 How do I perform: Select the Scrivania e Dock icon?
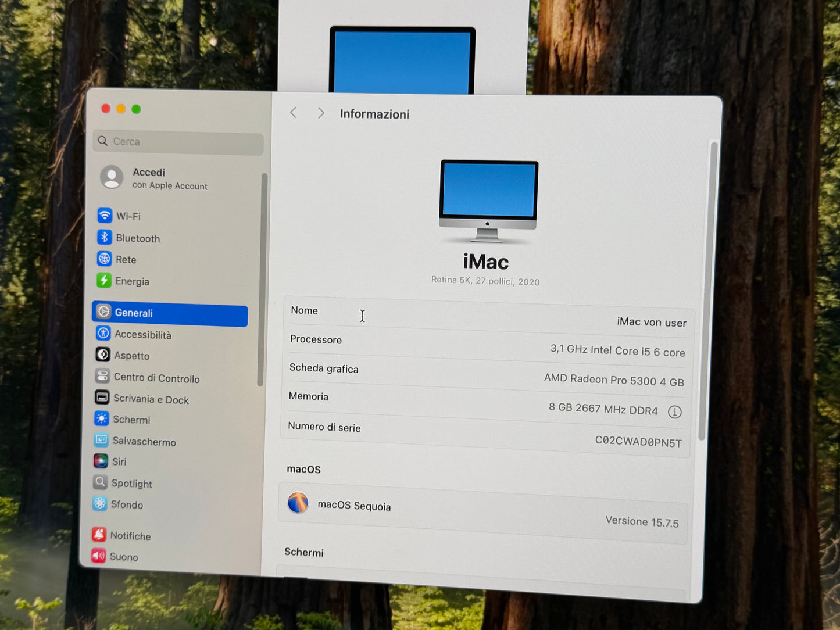(x=102, y=398)
